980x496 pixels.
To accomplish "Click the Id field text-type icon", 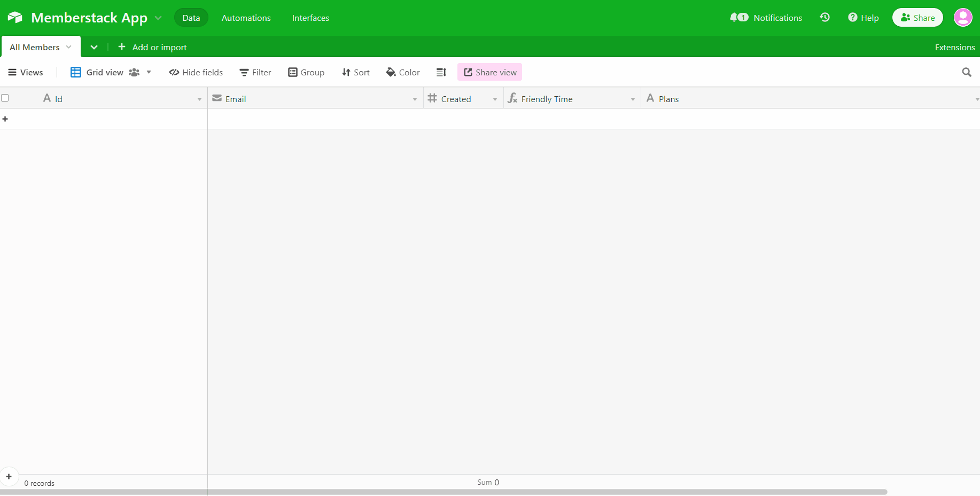I will (x=47, y=98).
